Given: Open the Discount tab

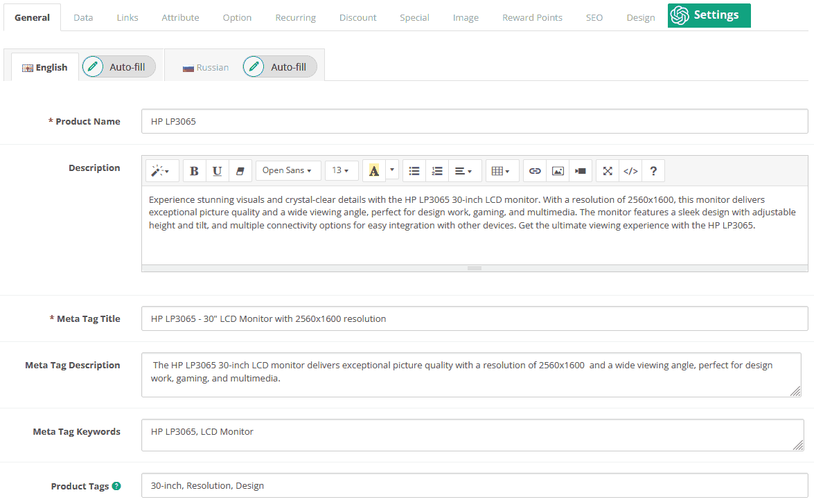Looking at the screenshot, I should pos(357,17).
